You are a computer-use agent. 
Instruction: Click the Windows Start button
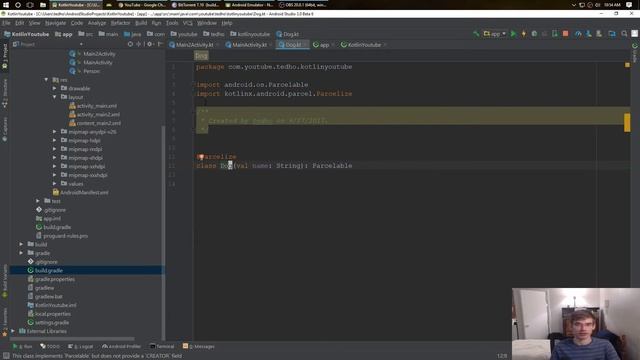6,5
